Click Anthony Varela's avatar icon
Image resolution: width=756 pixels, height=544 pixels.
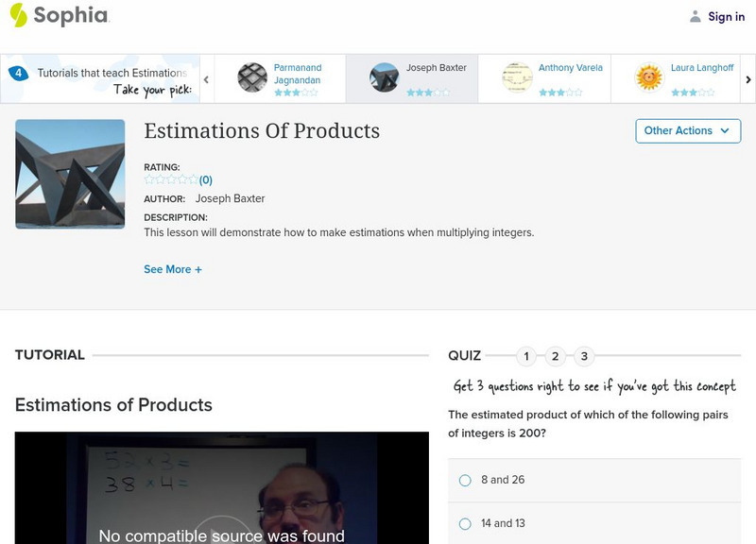click(x=517, y=77)
